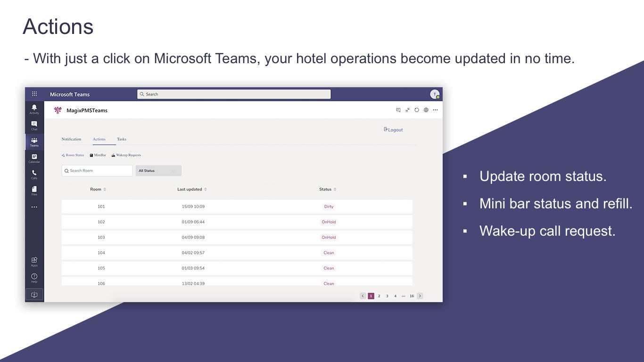The width and height of the screenshot is (644, 362).
Task: Open Chat in the Teams sidebar
Action: pyautogui.click(x=34, y=125)
